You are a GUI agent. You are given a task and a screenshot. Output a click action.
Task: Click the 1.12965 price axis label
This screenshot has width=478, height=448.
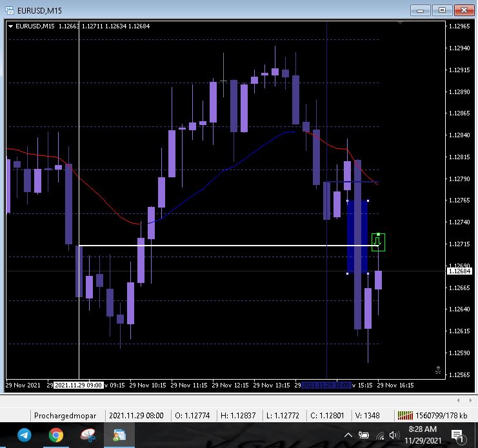pos(459,26)
